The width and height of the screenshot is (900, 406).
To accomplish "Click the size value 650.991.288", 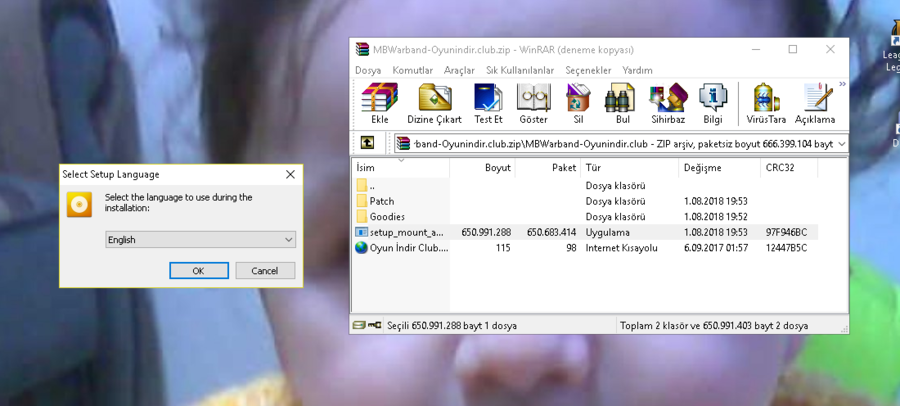I will 486,233.
